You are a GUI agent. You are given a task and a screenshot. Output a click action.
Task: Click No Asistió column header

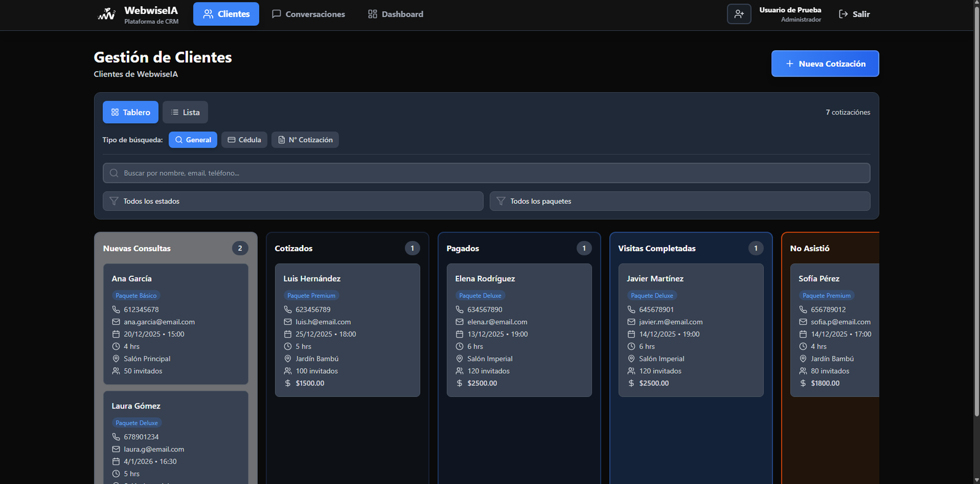click(x=810, y=248)
